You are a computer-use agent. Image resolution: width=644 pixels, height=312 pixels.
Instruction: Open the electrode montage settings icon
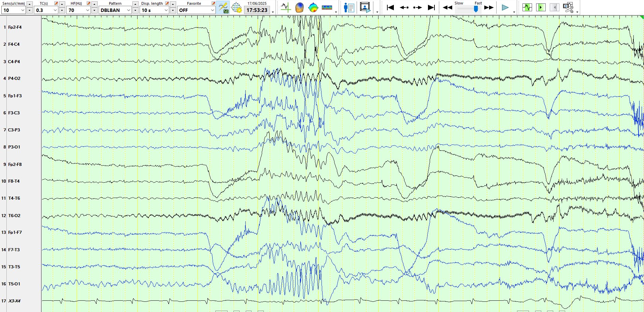coord(237,8)
